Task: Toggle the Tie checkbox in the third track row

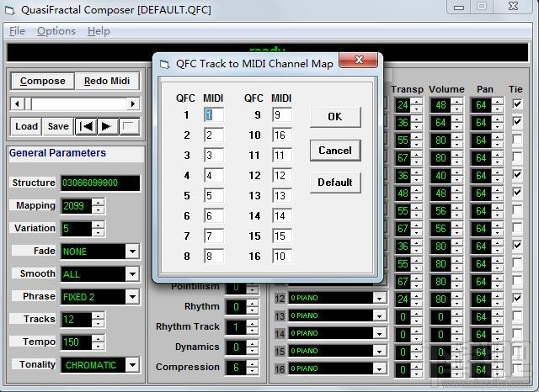Action: pos(517,139)
